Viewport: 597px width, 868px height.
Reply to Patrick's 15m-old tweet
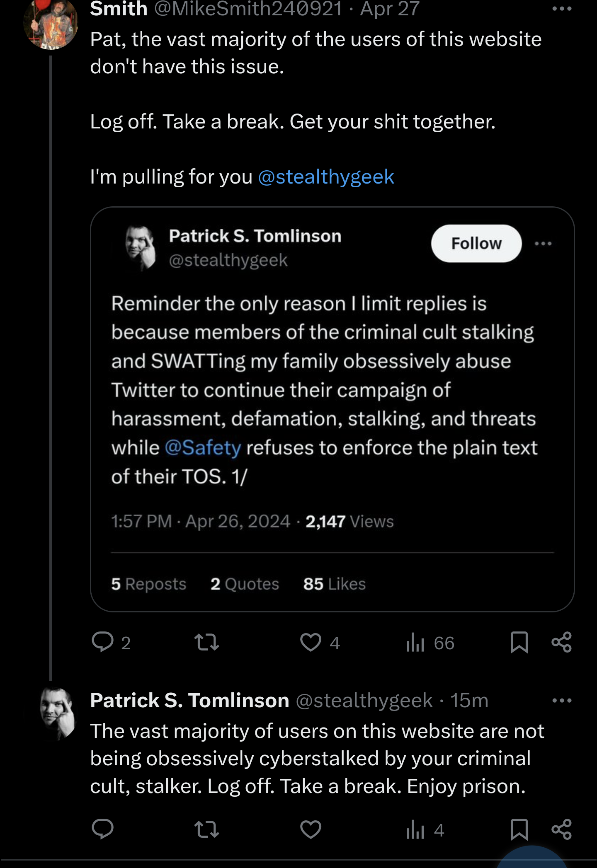coord(102,829)
